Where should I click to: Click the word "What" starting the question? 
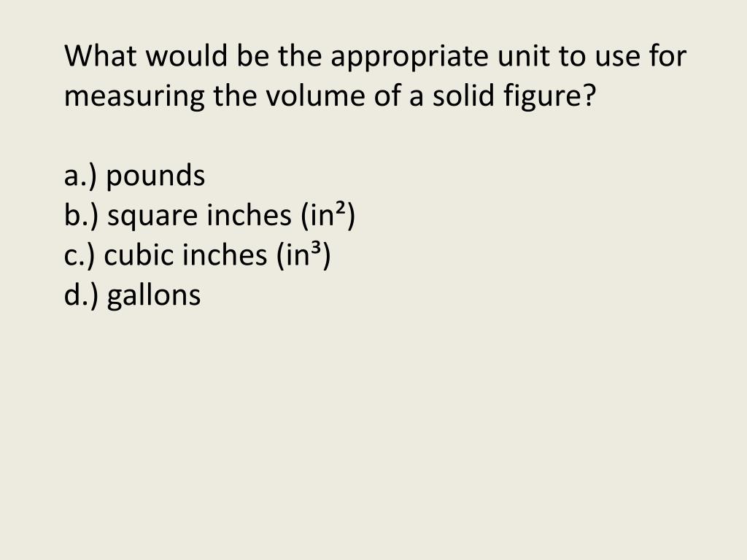coord(101,55)
